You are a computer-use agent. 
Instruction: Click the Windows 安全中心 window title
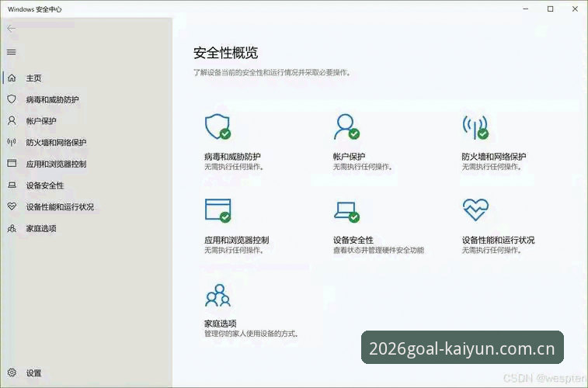pyautogui.click(x=34, y=9)
